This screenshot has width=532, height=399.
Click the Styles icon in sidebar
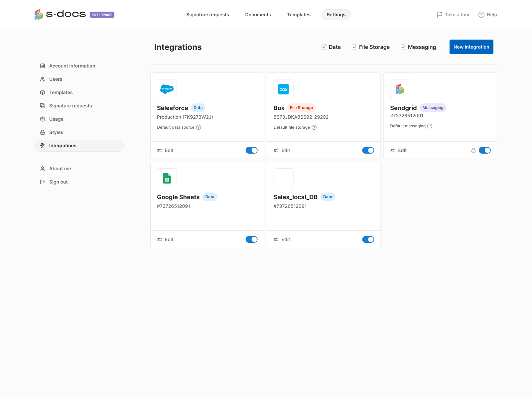pos(43,132)
